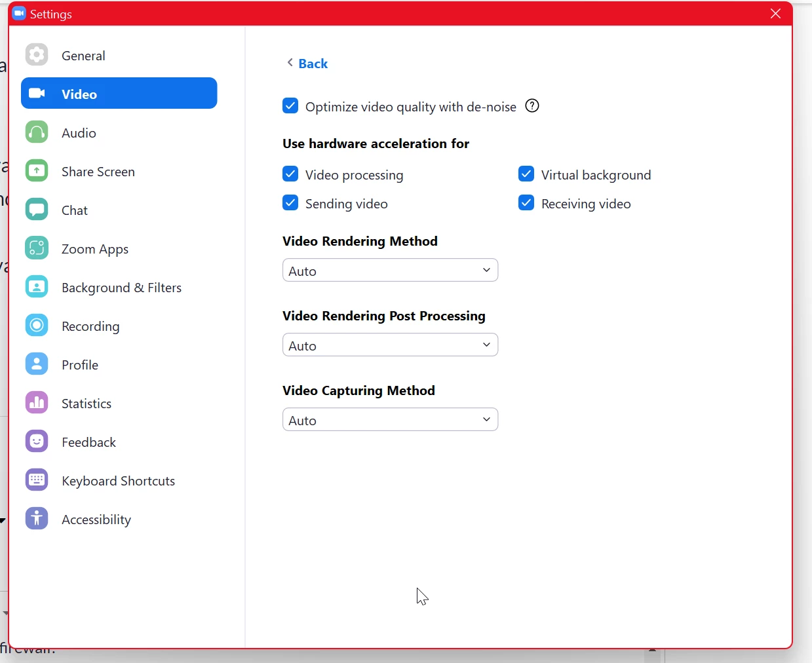Click the Keyboard Shortcuts keyboard icon
Image resolution: width=812 pixels, height=663 pixels.
pos(37,480)
